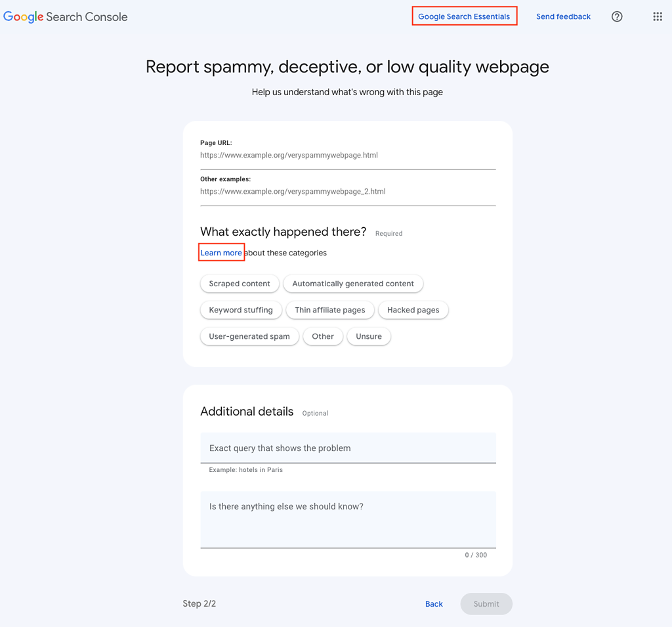
Task: Choose the Hacked pages category
Action: (413, 309)
